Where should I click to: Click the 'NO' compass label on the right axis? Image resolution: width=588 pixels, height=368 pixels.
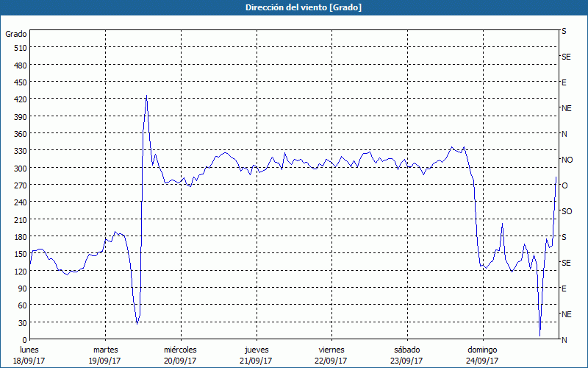click(567, 160)
